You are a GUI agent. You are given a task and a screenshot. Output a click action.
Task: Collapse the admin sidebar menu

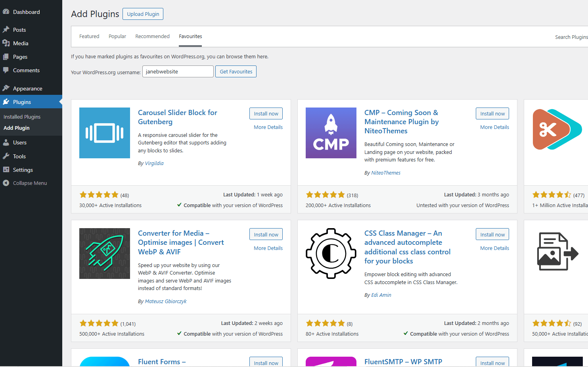pyautogui.click(x=6, y=183)
